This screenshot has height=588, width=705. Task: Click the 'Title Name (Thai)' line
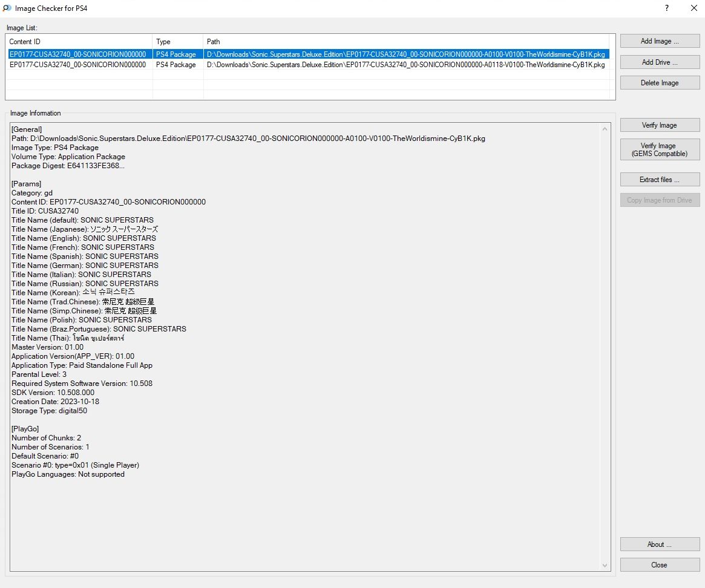point(68,338)
